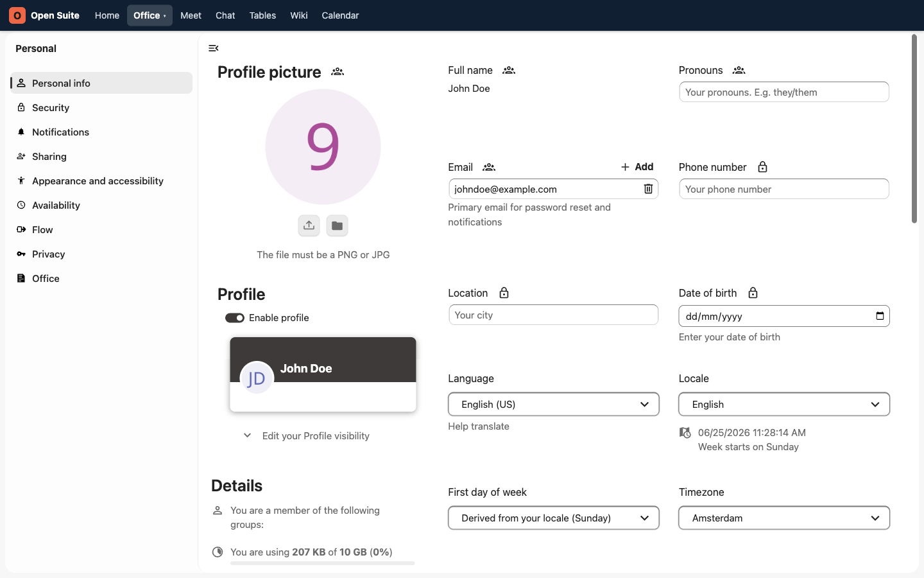Click the text 'Week starts on Sunday'
This screenshot has width=924, height=578.
(x=748, y=447)
